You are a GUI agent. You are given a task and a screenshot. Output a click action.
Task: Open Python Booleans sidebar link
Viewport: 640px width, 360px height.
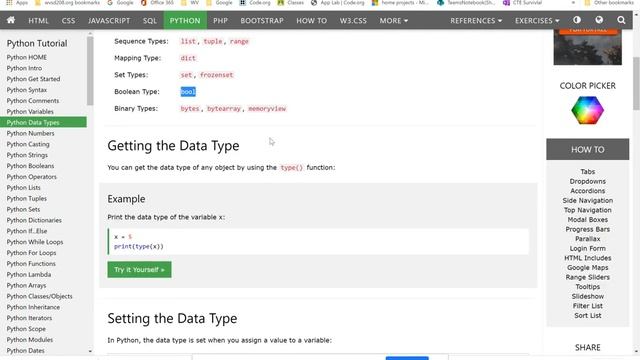click(30, 166)
